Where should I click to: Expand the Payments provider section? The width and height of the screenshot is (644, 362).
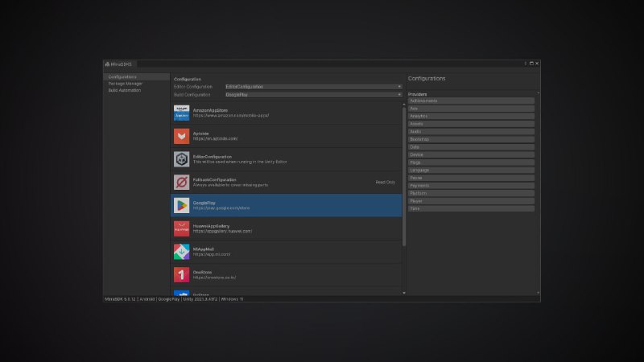tap(471, 186)
